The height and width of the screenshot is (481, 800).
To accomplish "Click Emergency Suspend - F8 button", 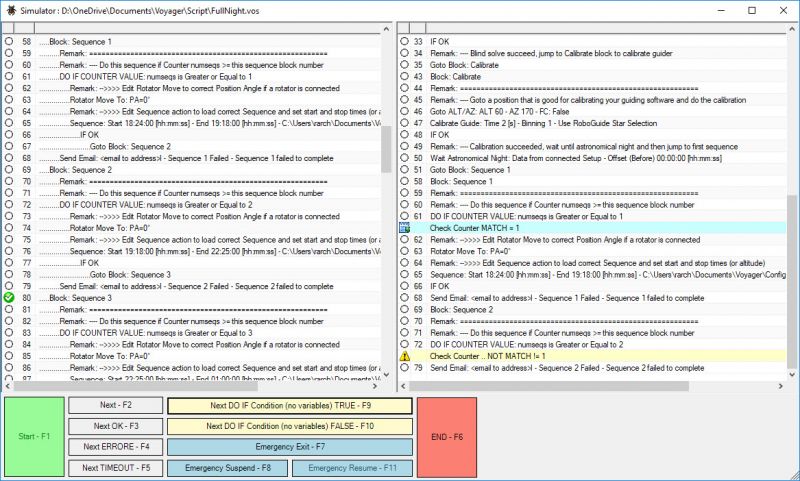I will tap(226, 467).
